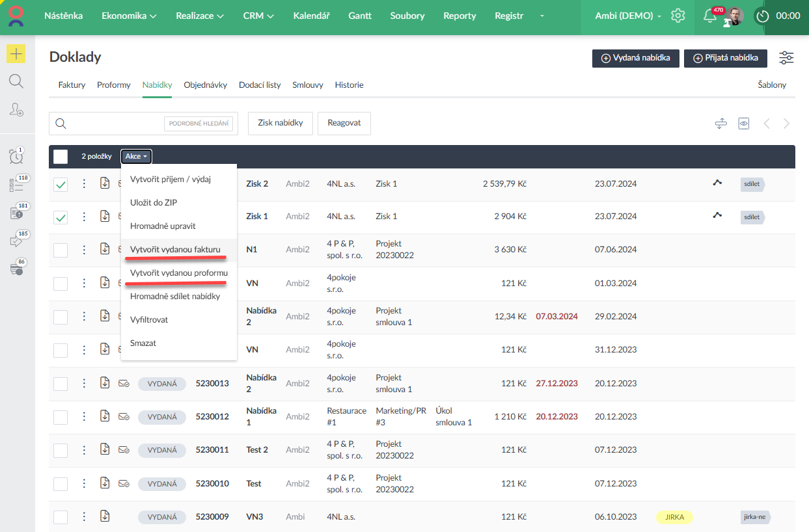Start the timer showing 00:00
The width and height of the screenshot is (809, 532).
(x=762, y=16)
